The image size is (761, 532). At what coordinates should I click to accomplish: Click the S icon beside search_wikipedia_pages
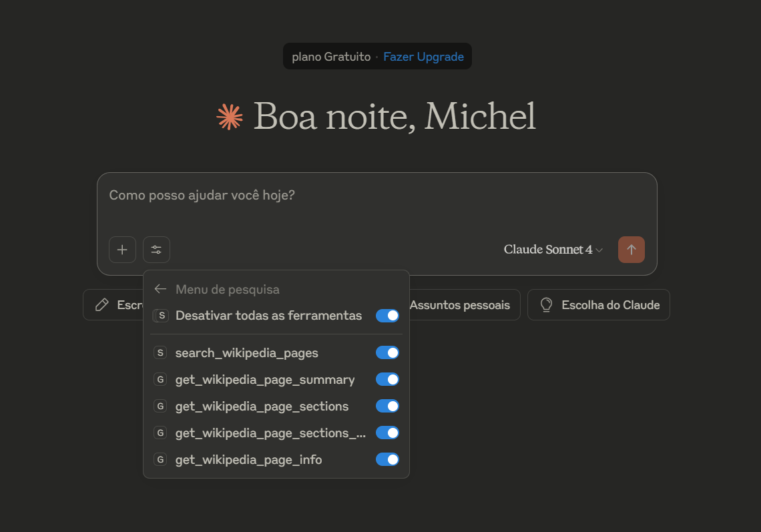point(160,353)
